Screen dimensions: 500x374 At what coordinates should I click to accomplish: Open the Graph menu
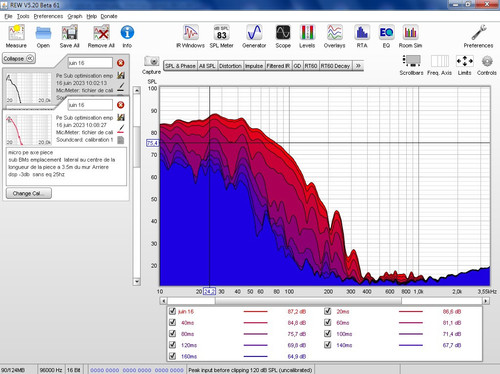pyautogui.click(x=75, y=16)
